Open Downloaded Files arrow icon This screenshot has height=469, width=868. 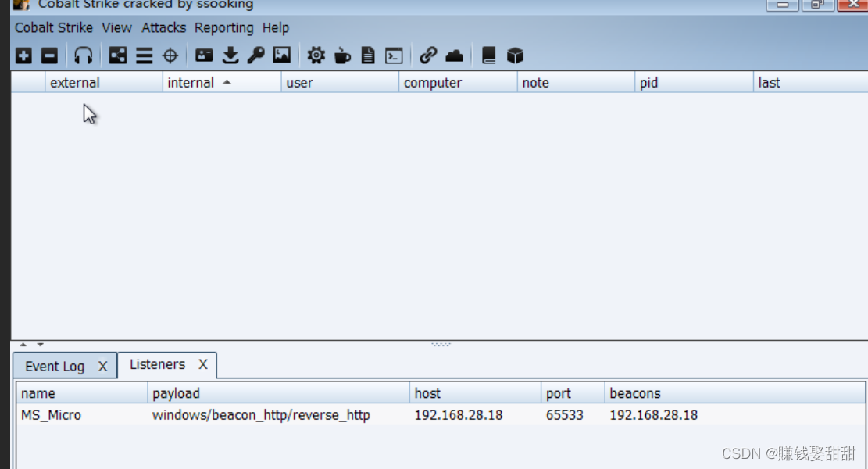(x=230, y=55)
